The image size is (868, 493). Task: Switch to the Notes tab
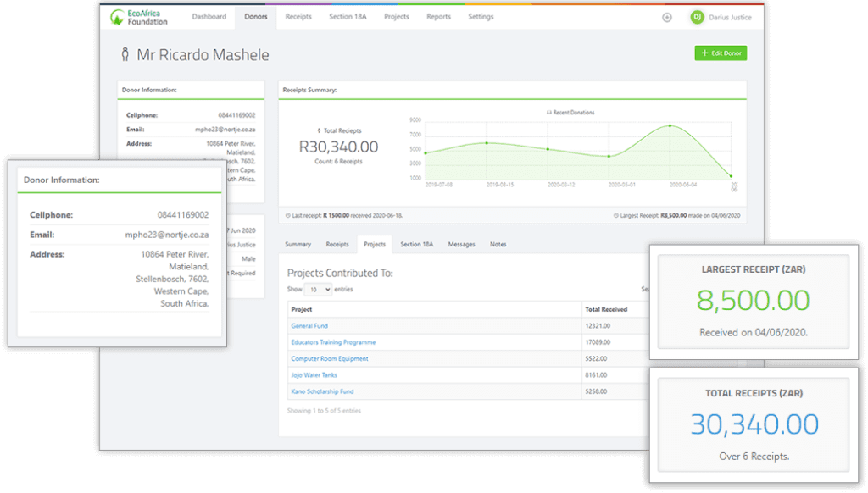tap(498, 244)
